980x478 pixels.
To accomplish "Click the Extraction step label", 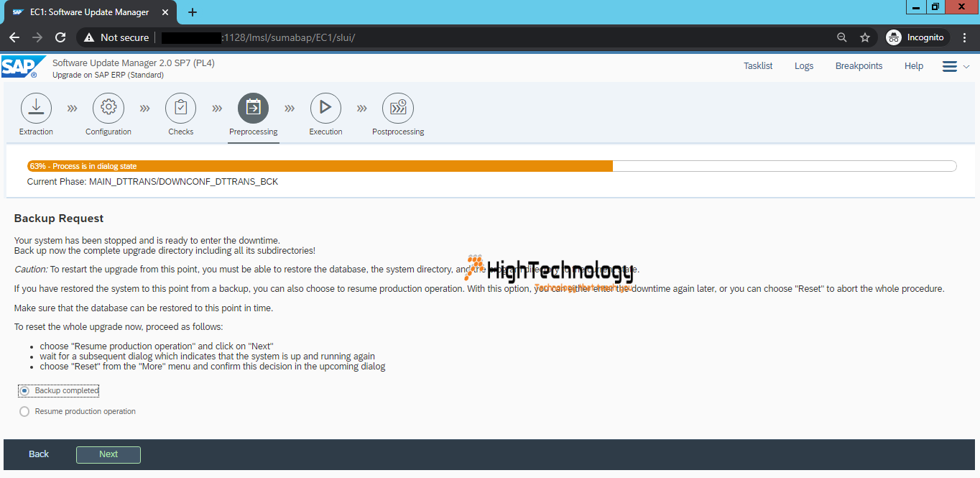I will (x=36, y=132).
